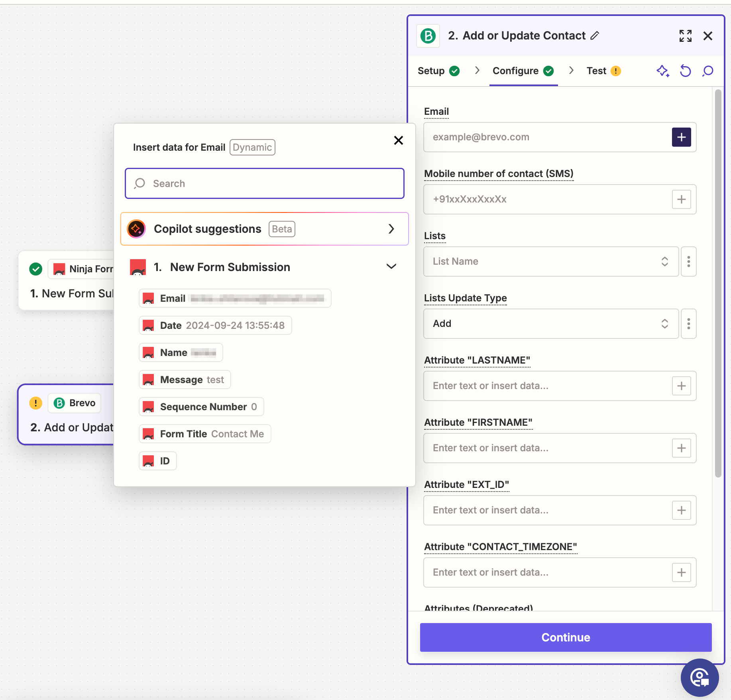This screenshot has height=700, width=731.
Task: Open Lists field three-dot options menu
Action: coord(688,262)
